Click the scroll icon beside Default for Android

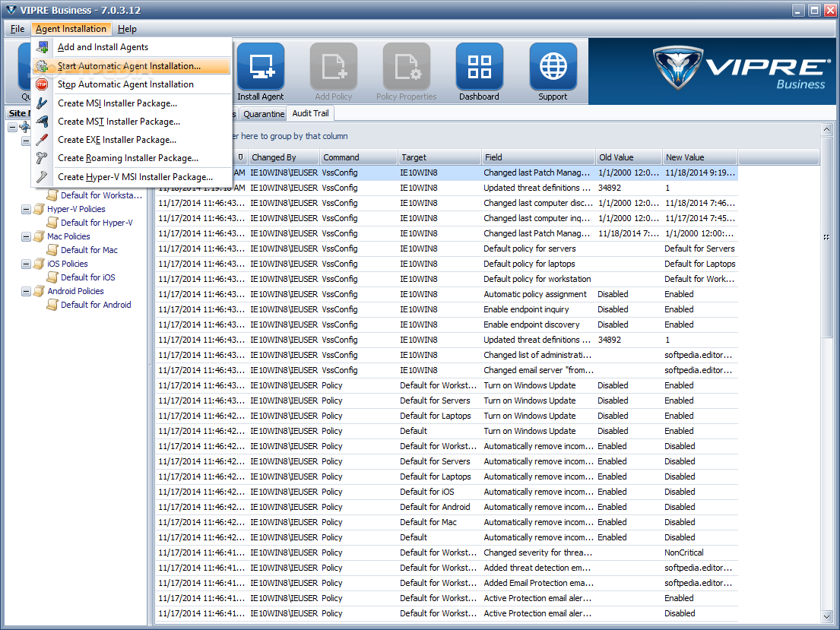coord(52,304)
